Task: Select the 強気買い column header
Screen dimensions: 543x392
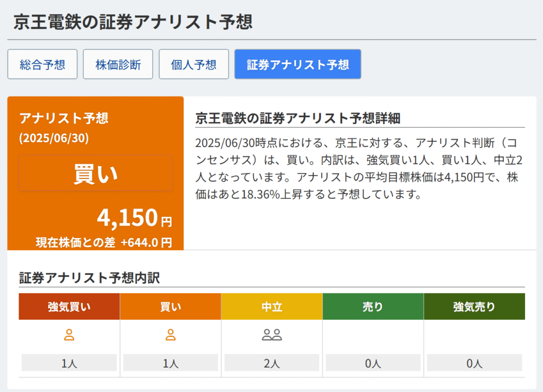Action: point(69,307)
